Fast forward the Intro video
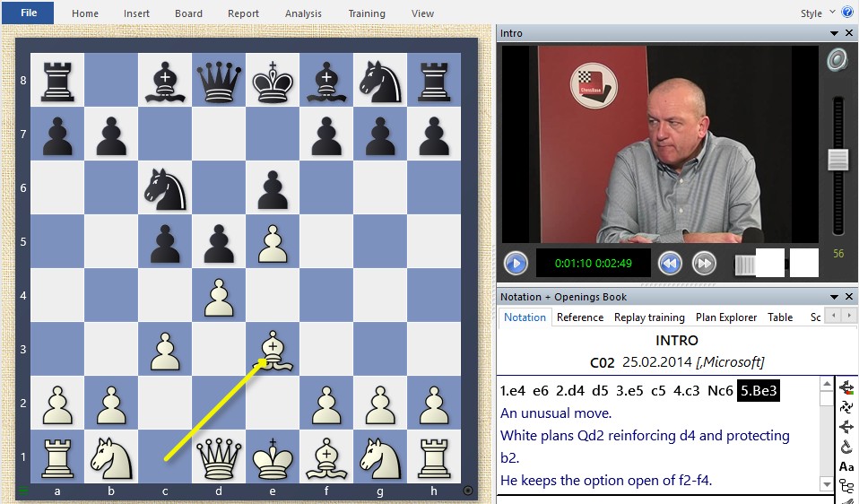Image resolution: width=859 pixels, height=504 pixels. (x=704, y=264)
